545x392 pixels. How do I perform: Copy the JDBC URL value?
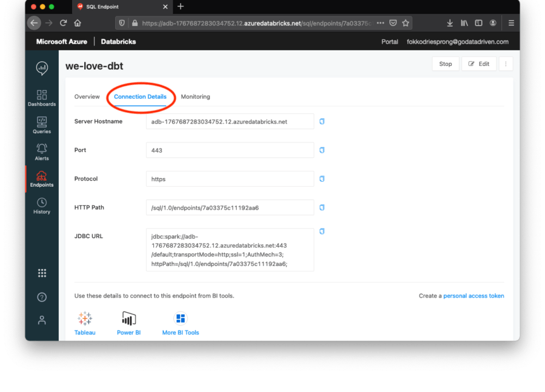click(322, 231)
